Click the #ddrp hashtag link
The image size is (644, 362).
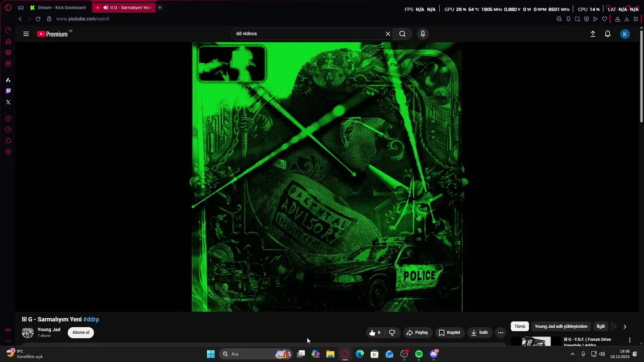click(91, 319)
